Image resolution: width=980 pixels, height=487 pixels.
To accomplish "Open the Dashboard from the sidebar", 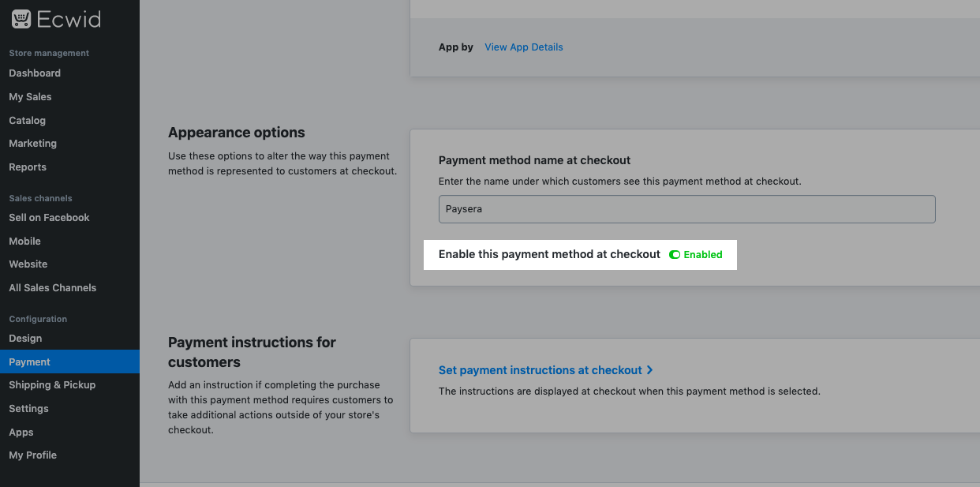I will 34,73.
